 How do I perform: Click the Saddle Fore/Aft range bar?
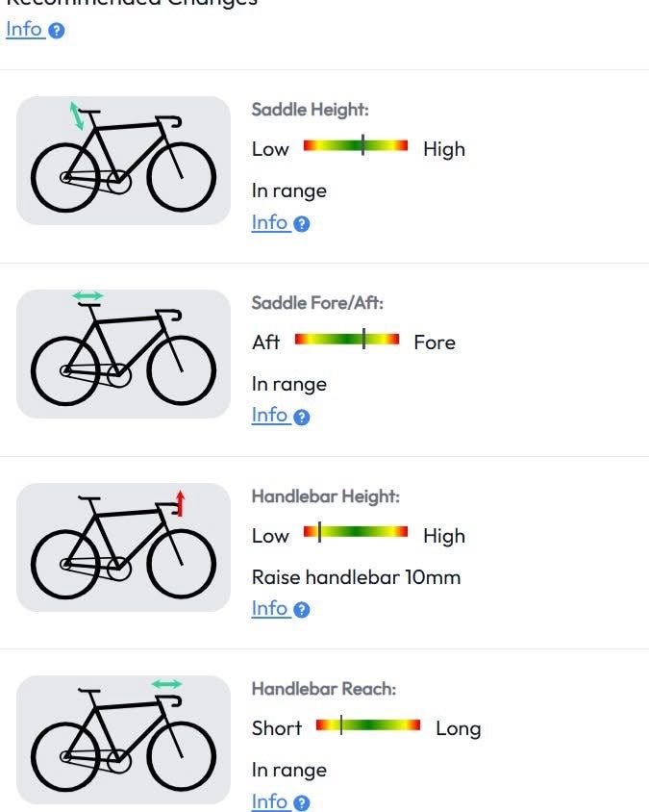click(346, 340)
